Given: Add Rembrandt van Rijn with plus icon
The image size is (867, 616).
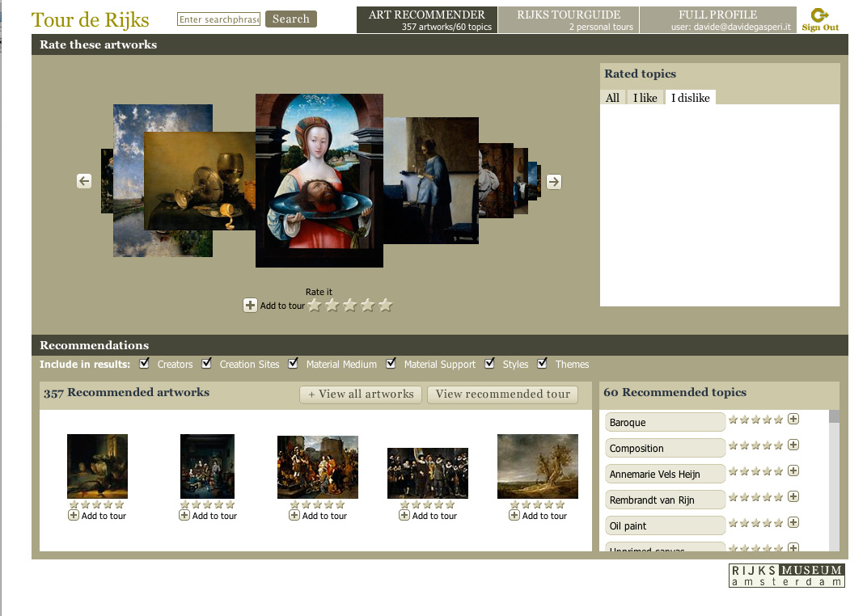Looking at the screenshot, I should tap(793, 496).
